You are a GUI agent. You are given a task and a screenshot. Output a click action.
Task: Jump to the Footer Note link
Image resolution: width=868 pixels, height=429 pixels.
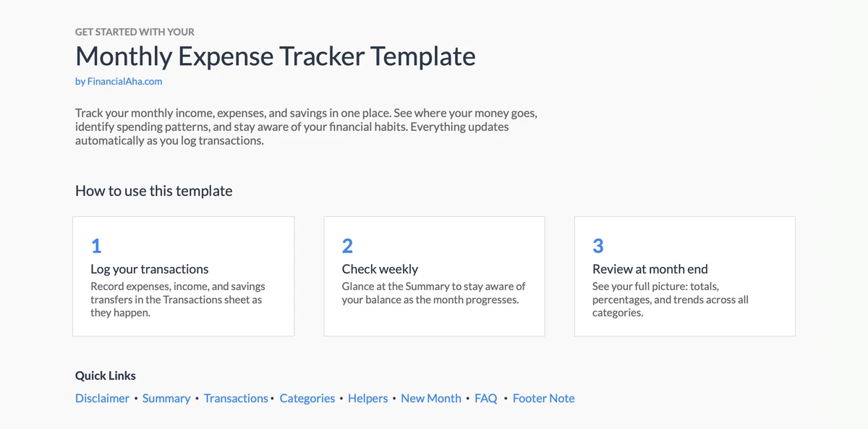pyautogui.click(x=544, y=399)
